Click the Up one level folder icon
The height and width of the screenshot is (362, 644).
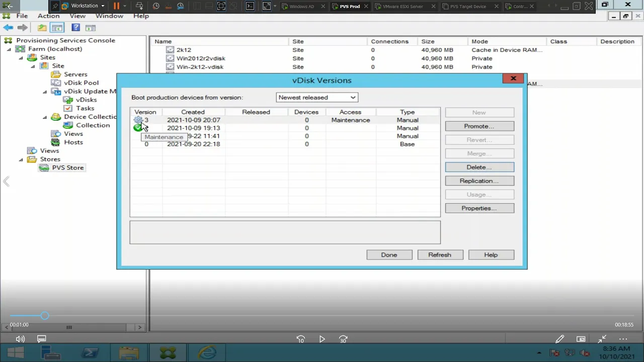click(x=42, y=28)
